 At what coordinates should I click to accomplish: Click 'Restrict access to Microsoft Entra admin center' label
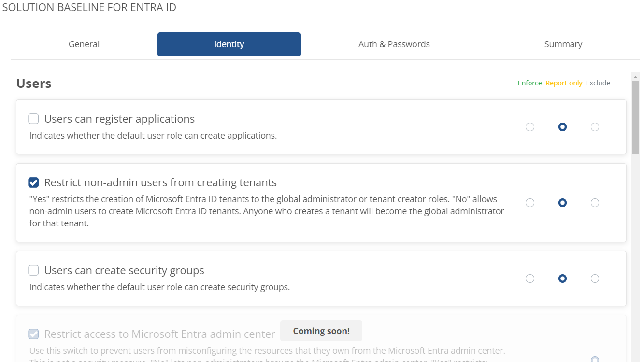pyautogui.click(x=160, y=334)
